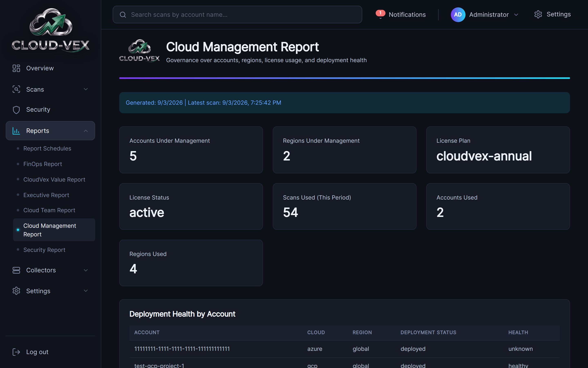Click the Collectors menu label
This screenshot has height=368, width=588.
coord(41,270)
